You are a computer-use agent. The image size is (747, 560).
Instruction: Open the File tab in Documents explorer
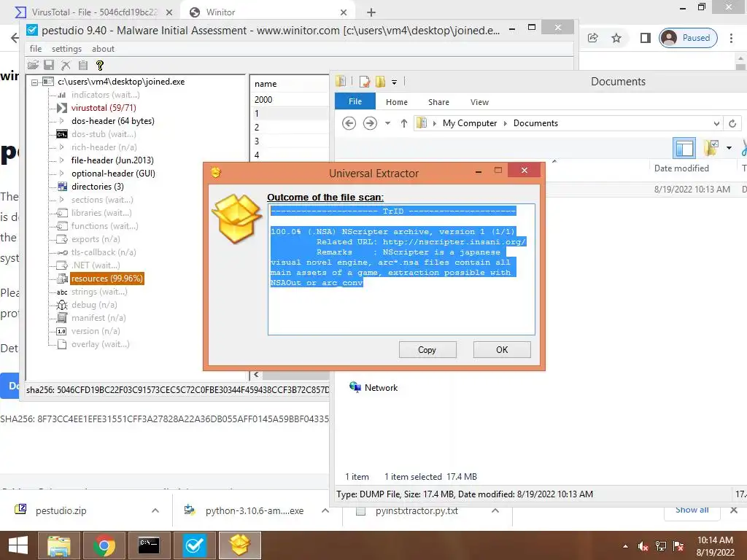click(355, 101)
